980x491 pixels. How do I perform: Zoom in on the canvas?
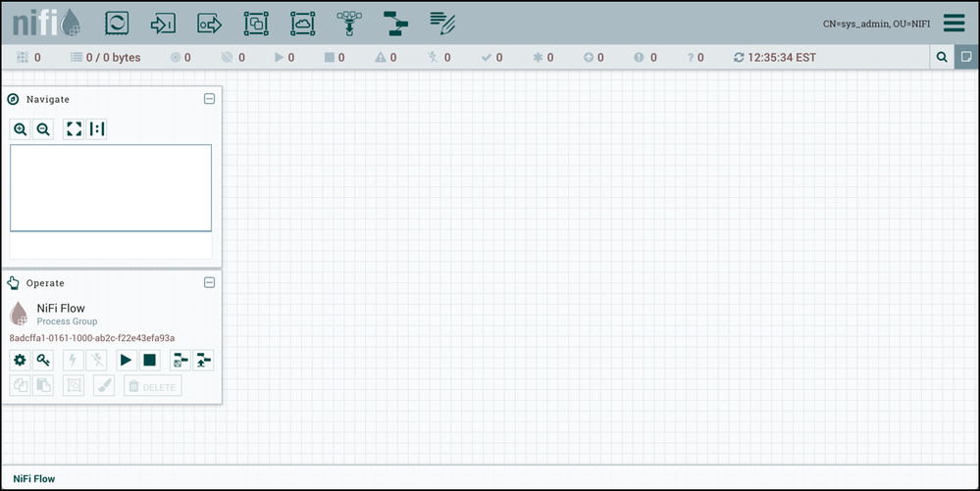20,129
